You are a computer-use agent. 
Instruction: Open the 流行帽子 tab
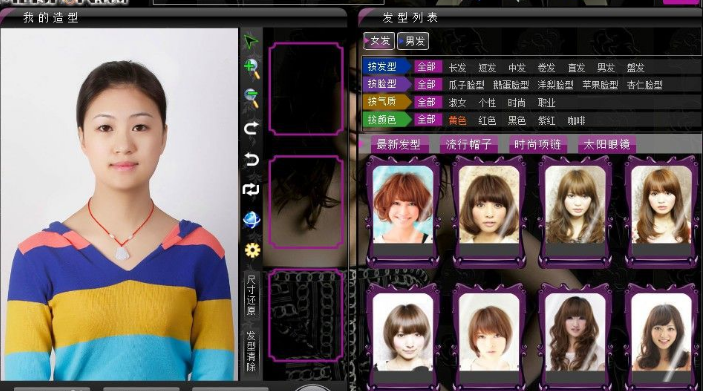click(x=469, y=144)
